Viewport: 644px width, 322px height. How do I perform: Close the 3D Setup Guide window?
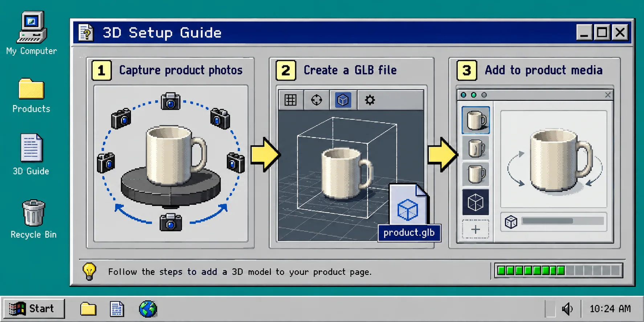tap(620, 33)
